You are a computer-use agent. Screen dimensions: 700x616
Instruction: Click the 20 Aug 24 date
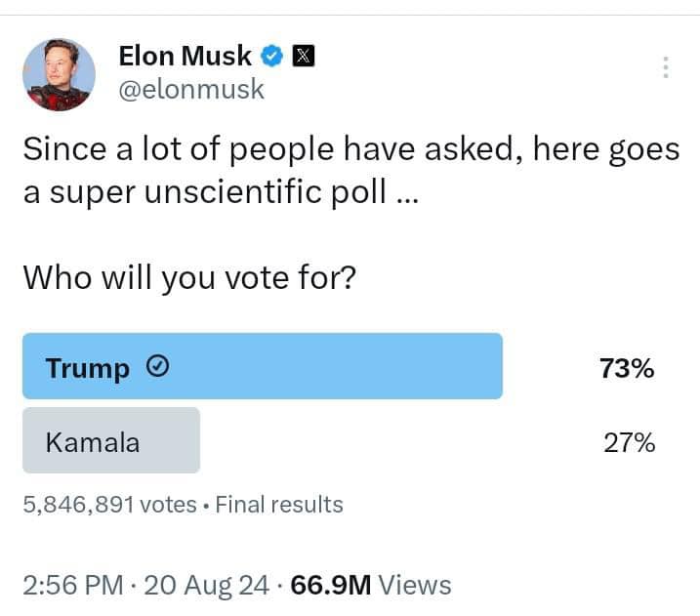coord(206,585)
